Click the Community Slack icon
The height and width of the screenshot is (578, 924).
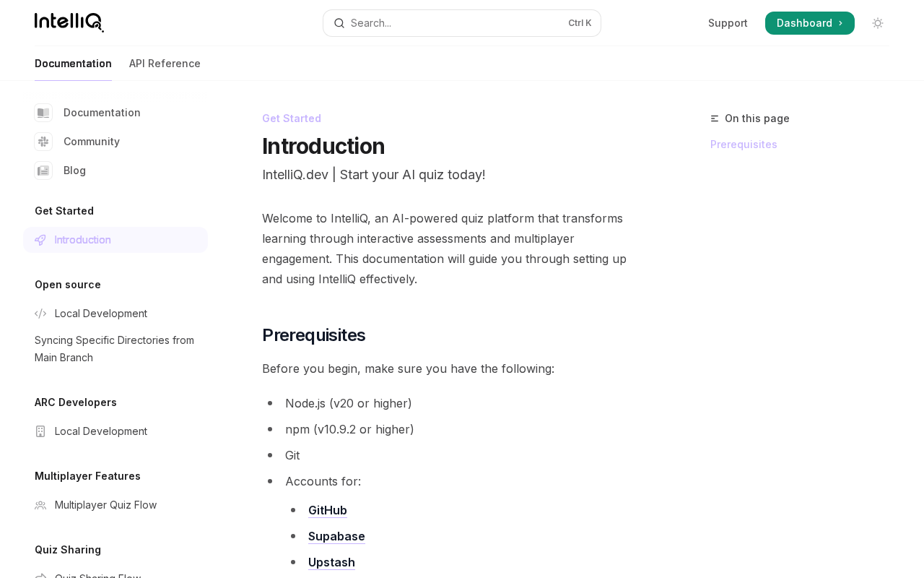[x=43, y=142]
